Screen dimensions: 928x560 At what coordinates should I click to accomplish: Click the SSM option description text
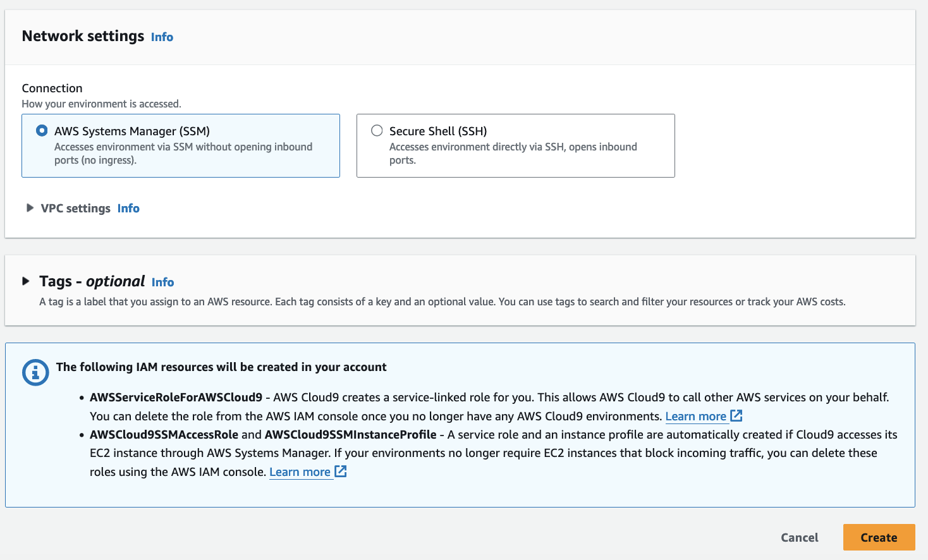[x=183, y=154]
